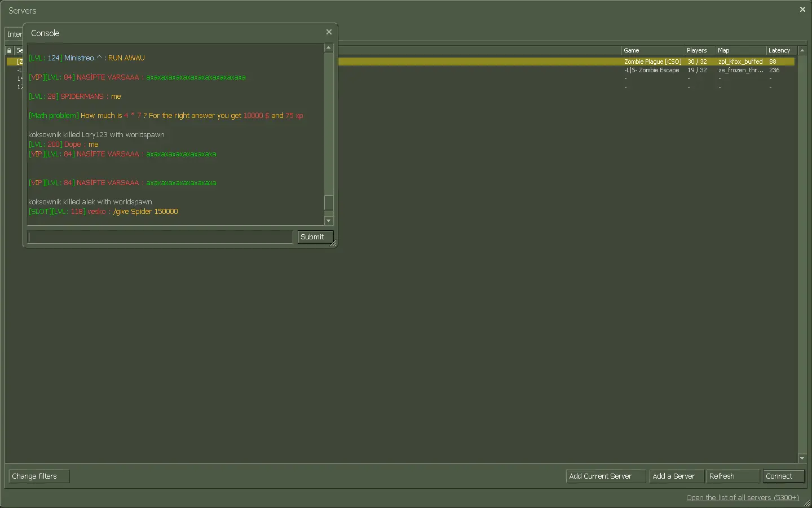The height and width of the screenshot is (508, 812).
Task: Close the Servers window
Action: point(802,10)
